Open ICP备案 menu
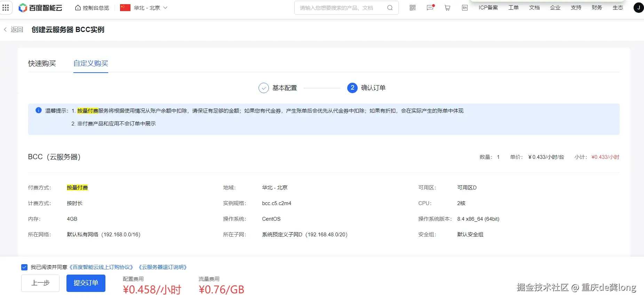Viewport: 644px width, 301px height. coord(488,8)
